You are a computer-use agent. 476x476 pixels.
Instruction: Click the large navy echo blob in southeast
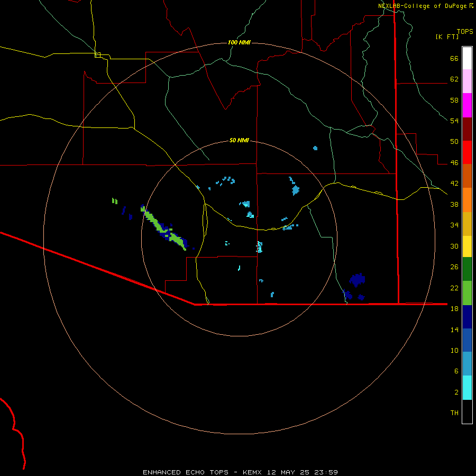(357, 280)
